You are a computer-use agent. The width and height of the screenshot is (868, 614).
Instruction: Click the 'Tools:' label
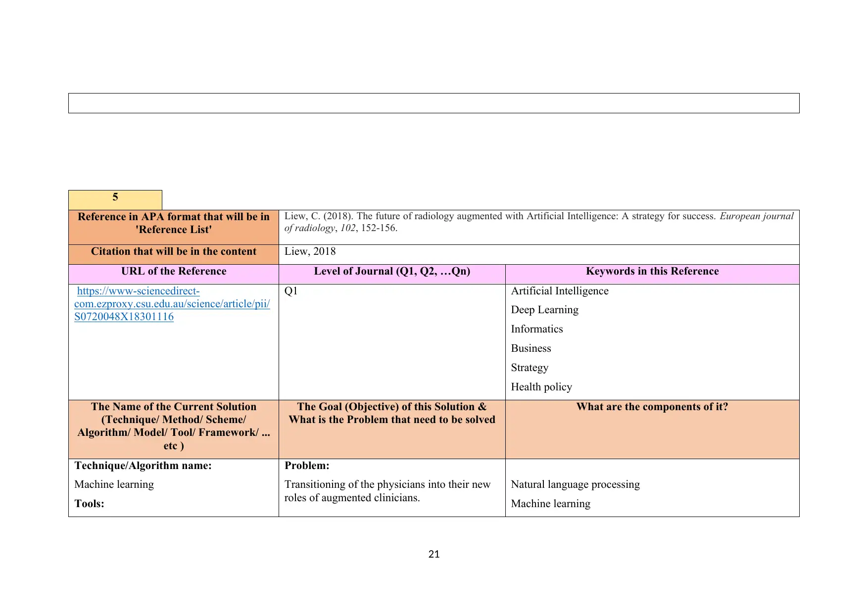89,504
